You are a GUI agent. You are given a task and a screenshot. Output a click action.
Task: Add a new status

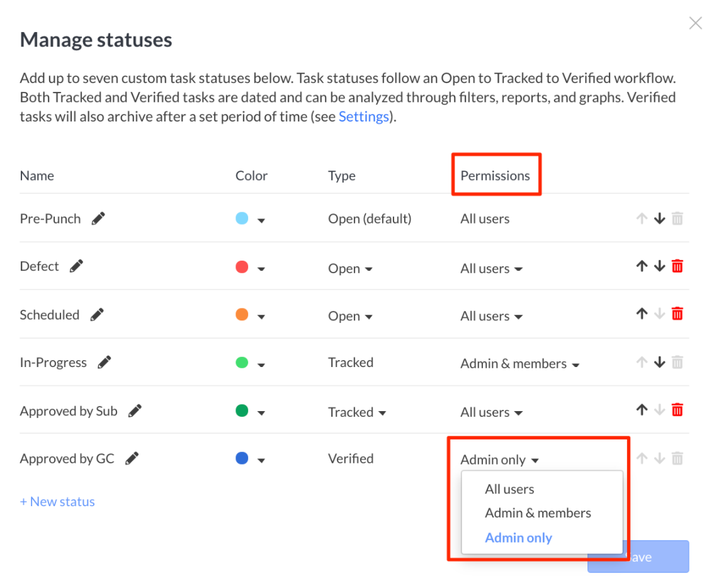click(57, 502)
